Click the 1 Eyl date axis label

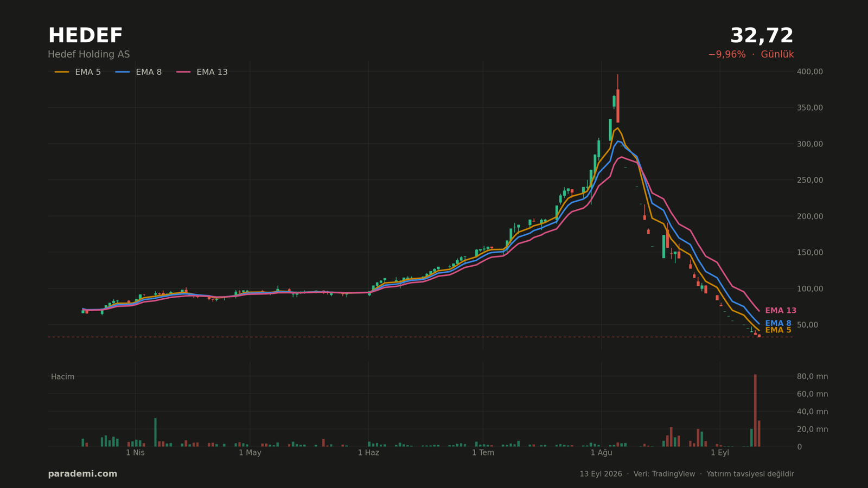point(720,453)
